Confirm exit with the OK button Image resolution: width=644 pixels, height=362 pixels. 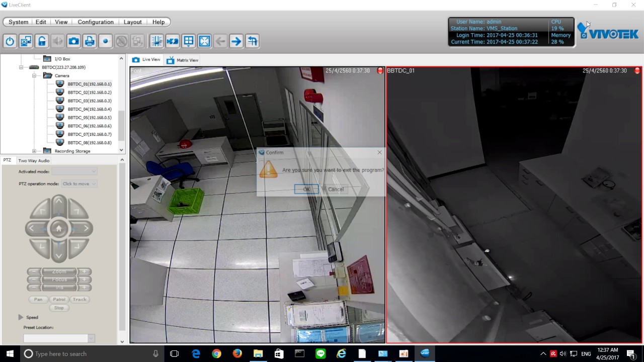[306, 190]
